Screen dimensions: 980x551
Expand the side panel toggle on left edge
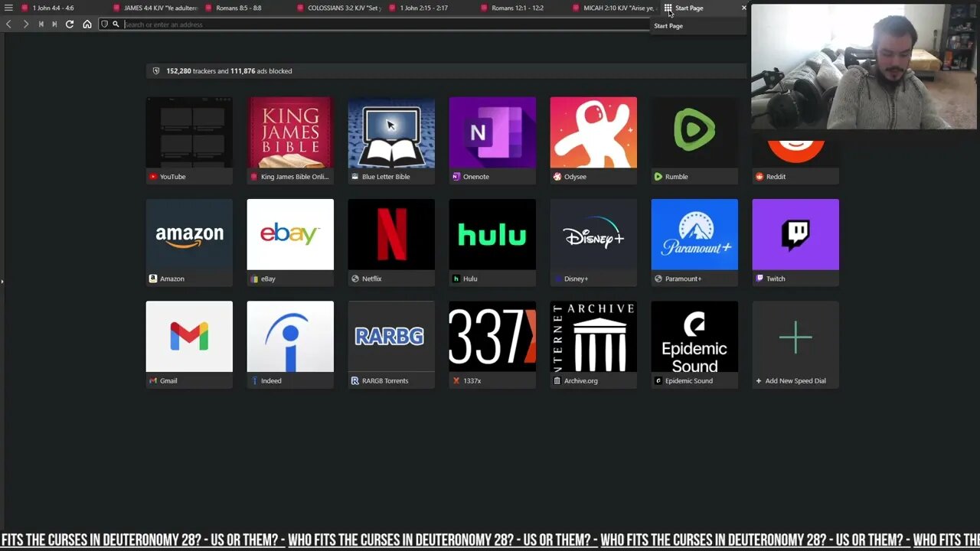2,282
